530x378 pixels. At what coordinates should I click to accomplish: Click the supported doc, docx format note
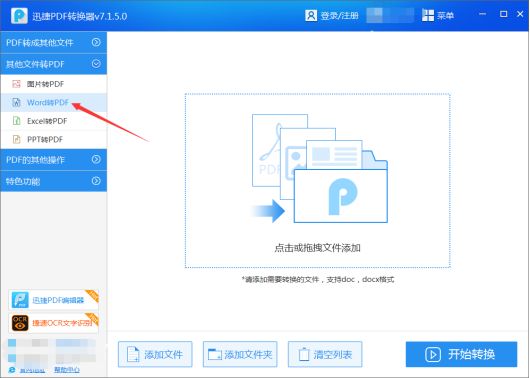point(318,280)
